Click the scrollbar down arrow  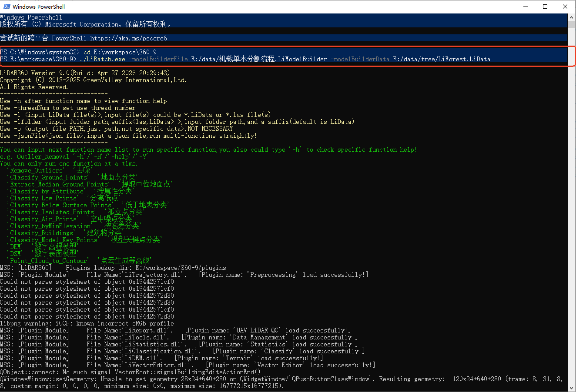click(x=571, y=388)
